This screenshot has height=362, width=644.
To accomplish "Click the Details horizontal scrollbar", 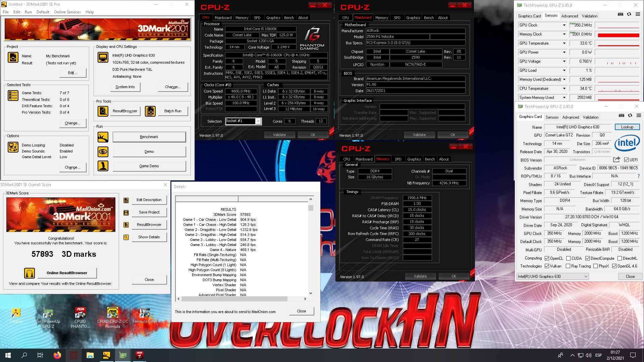I will (x=242, y=299).
